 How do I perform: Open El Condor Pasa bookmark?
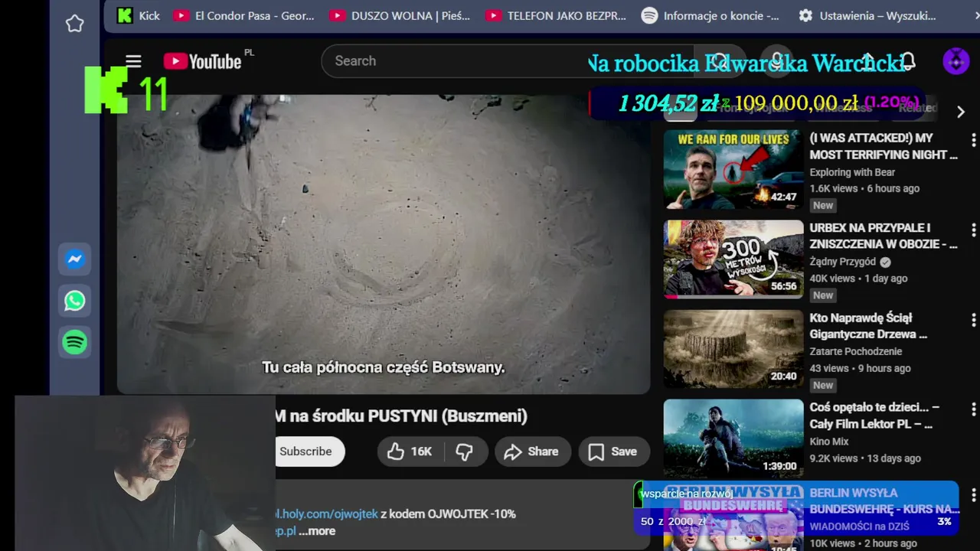[243, 15]
